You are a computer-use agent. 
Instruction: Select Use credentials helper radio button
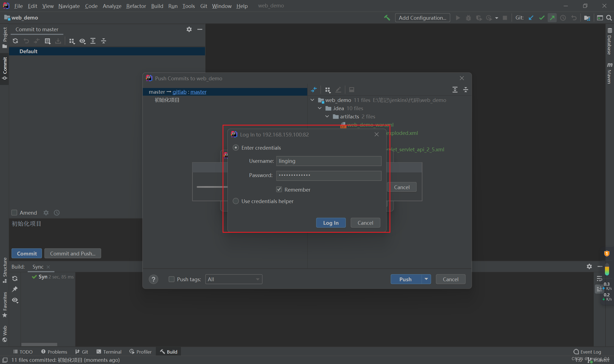[x=235, y=201]
